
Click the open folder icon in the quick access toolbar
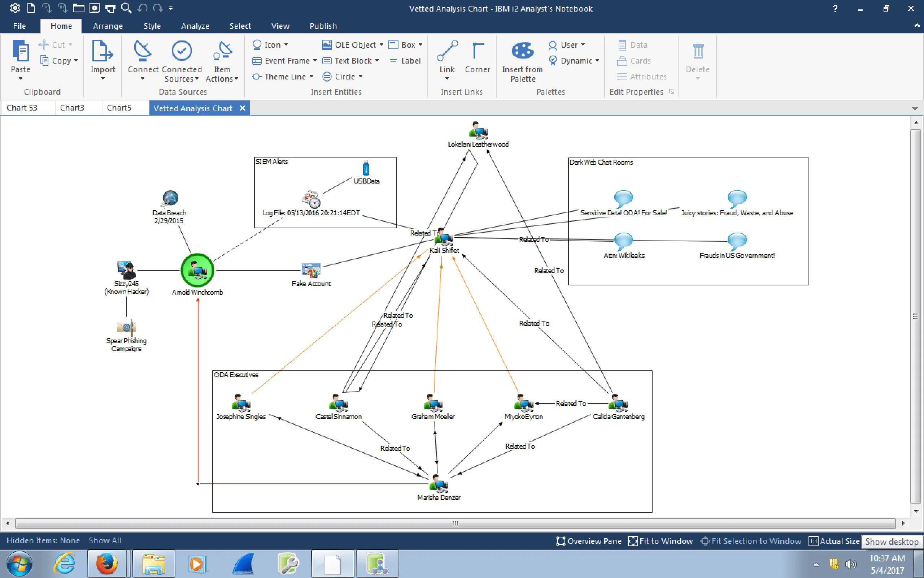[x=78, y=8]
